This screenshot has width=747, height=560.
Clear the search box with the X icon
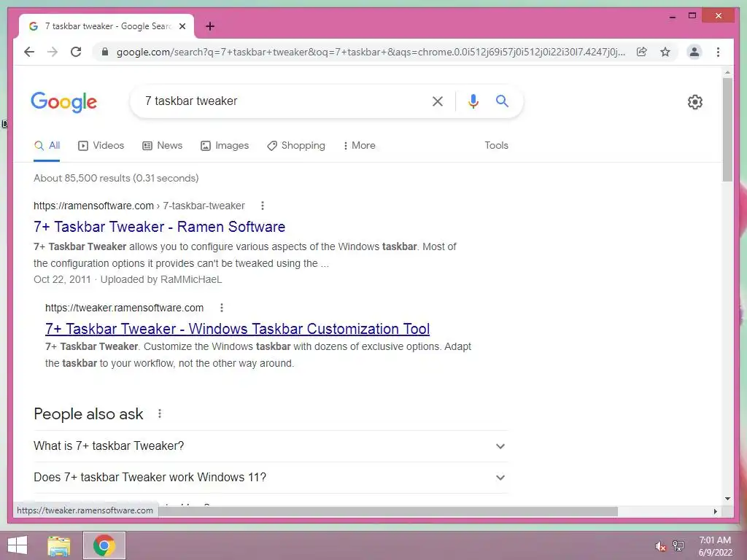point(438,101)
